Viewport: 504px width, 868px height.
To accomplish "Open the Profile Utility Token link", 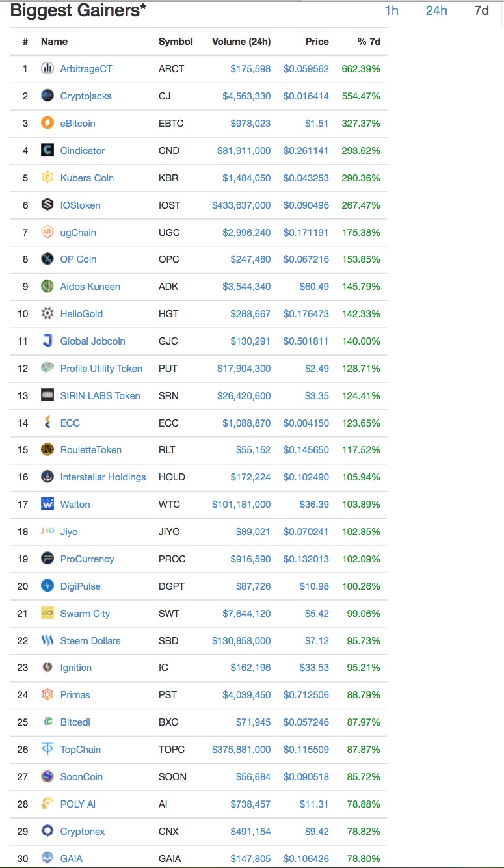I will 101,368.
